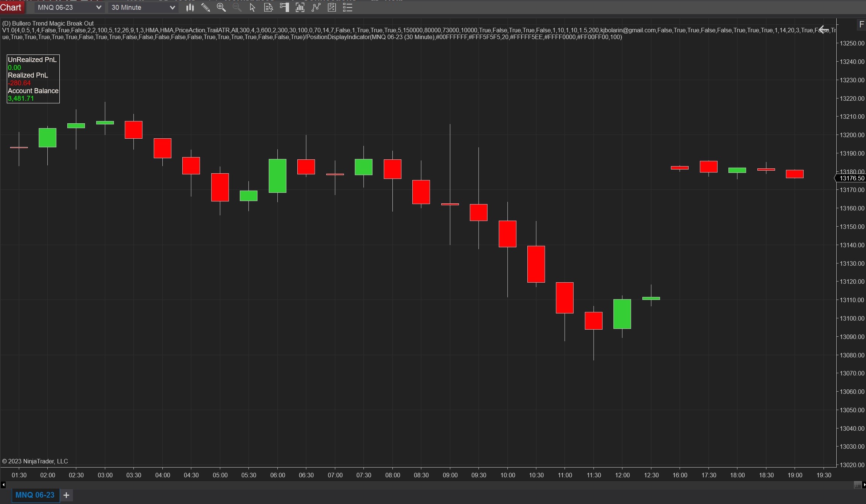Click the zoom in magnifier icon
The image size is (866, 504).
coord(221,8)
